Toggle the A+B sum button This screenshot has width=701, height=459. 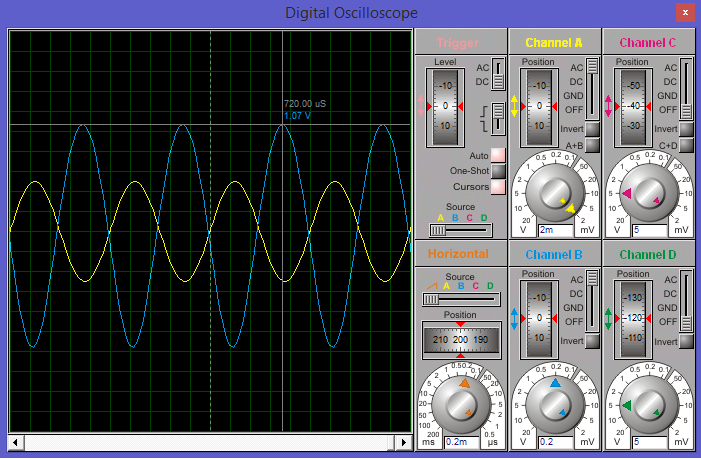pyautogui.click(x=592, y=145)
